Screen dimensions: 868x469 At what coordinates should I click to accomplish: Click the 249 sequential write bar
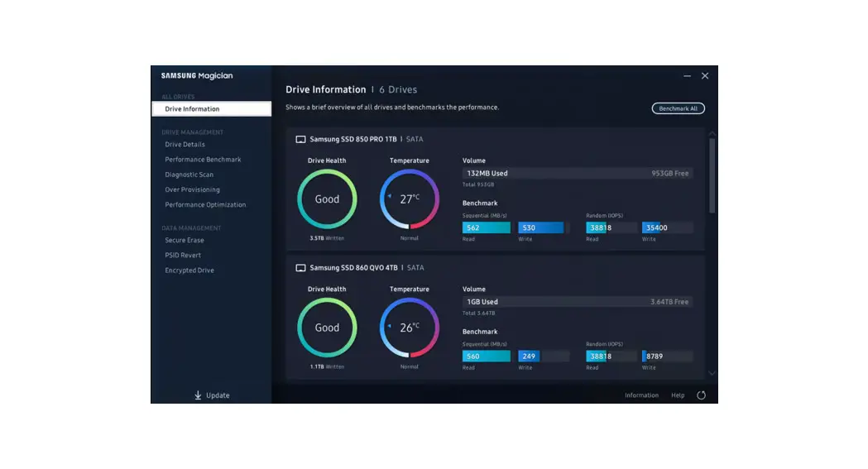pos(544,356)
